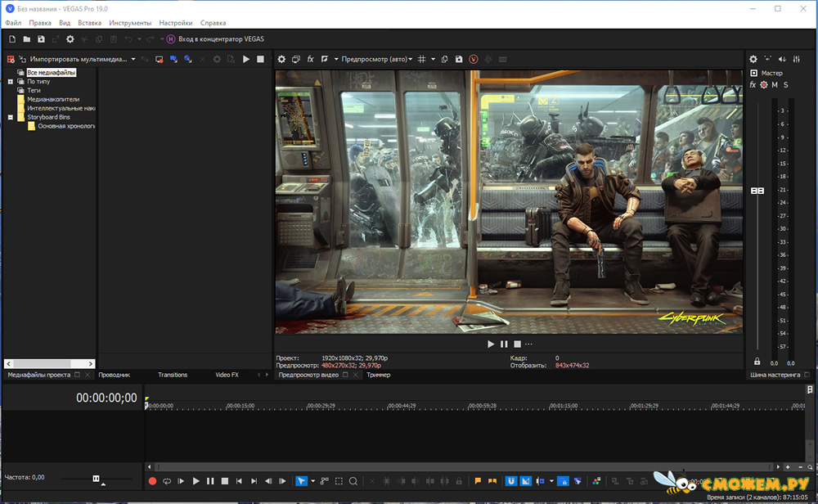Save snapshot to file in preview toolbar
The width and height of the screenshot is (818, 504).
point(459,60)
